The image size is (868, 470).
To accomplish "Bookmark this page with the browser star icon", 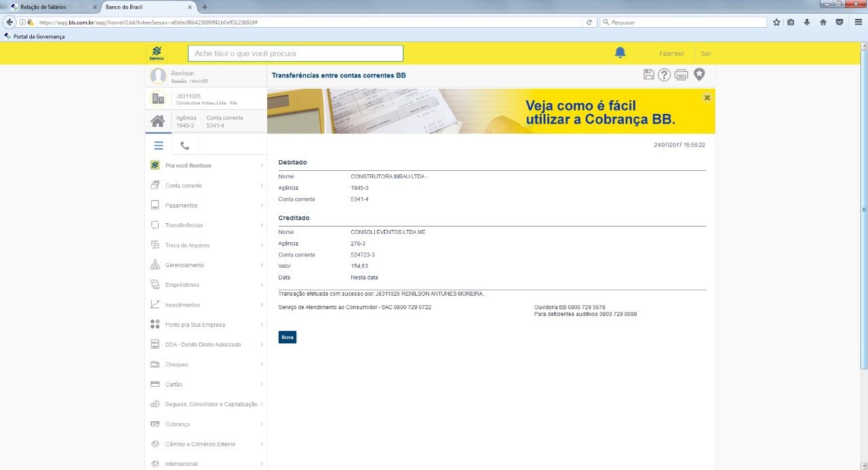I will 776,22.
